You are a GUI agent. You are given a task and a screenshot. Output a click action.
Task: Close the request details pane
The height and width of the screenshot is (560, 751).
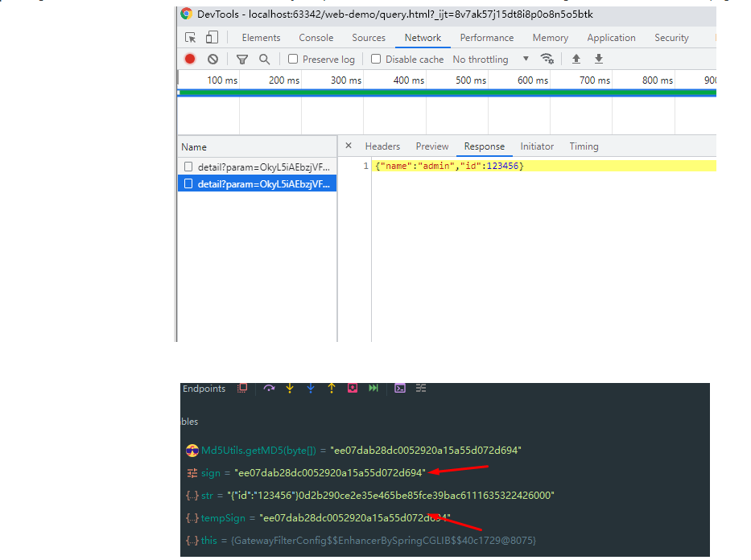[x=349, y=146]
